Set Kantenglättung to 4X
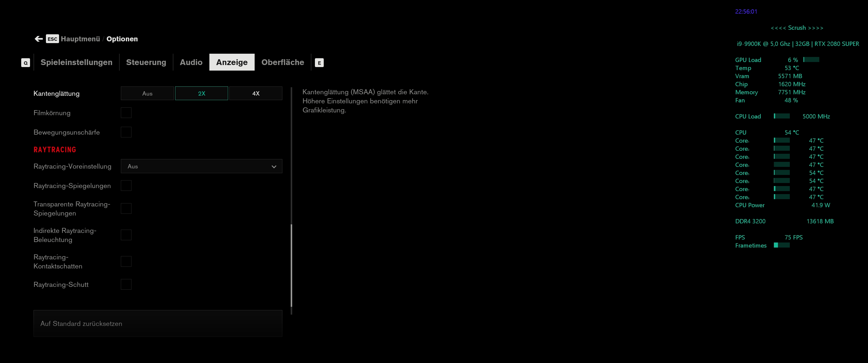Screen dimensions: 868x363 (x=256, y=94)
